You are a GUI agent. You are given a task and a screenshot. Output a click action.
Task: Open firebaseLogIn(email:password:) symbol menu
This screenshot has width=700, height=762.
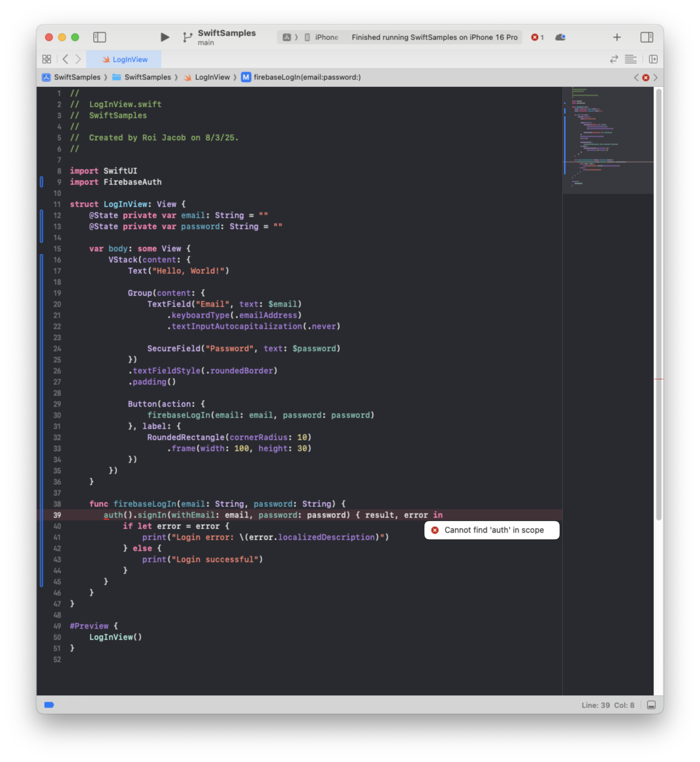click(x=301, y=77)
